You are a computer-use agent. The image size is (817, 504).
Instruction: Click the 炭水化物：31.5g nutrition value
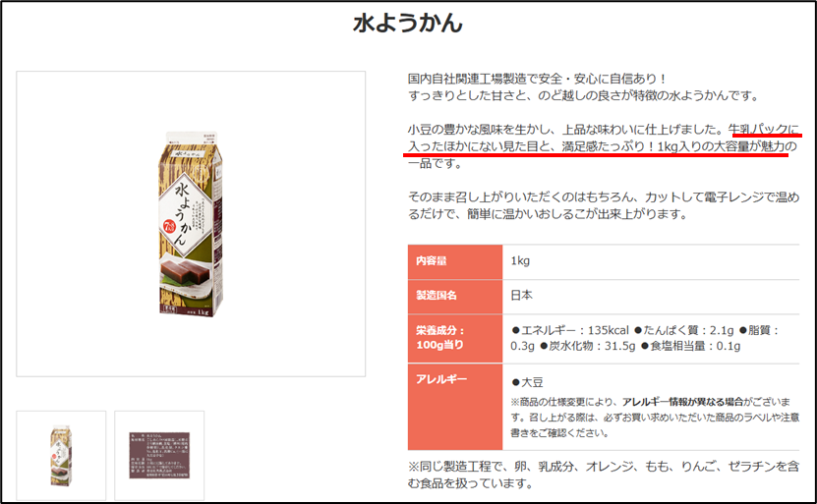588,346
